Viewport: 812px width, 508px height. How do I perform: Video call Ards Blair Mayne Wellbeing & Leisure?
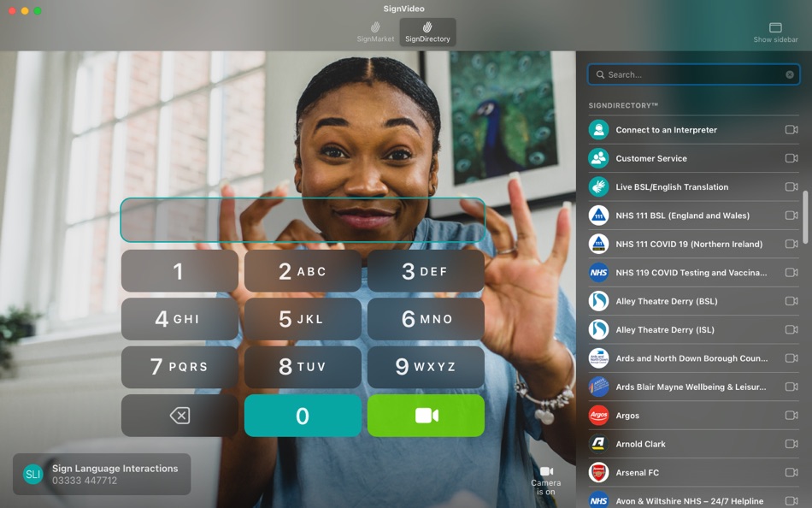(791, 387)
